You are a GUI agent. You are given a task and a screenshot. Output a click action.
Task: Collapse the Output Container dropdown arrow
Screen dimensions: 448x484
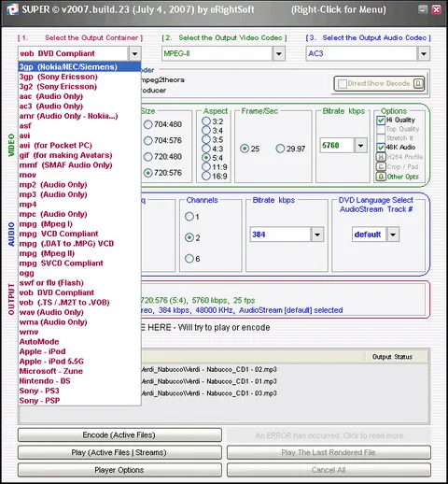[134, 53]
